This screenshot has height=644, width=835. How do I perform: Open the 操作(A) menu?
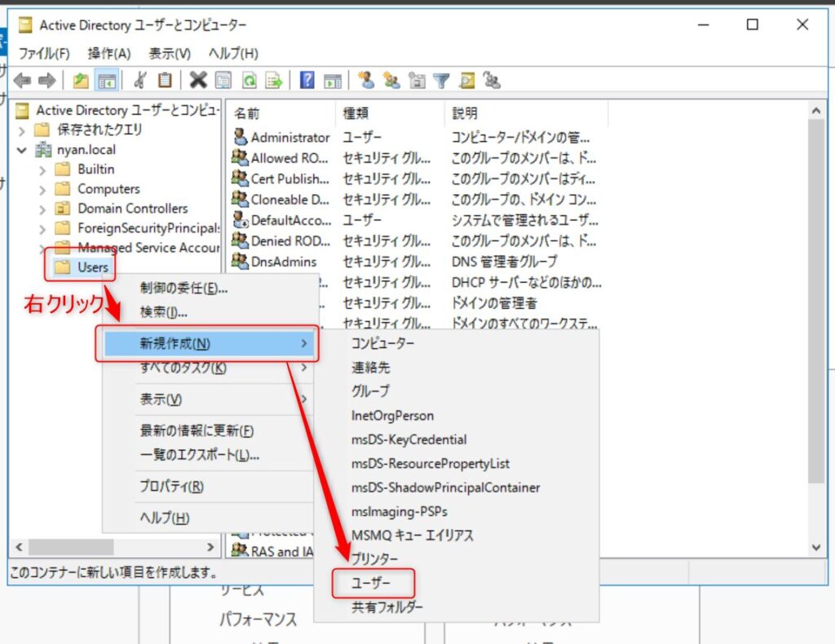pyautogui.click(x=109, y=54)
